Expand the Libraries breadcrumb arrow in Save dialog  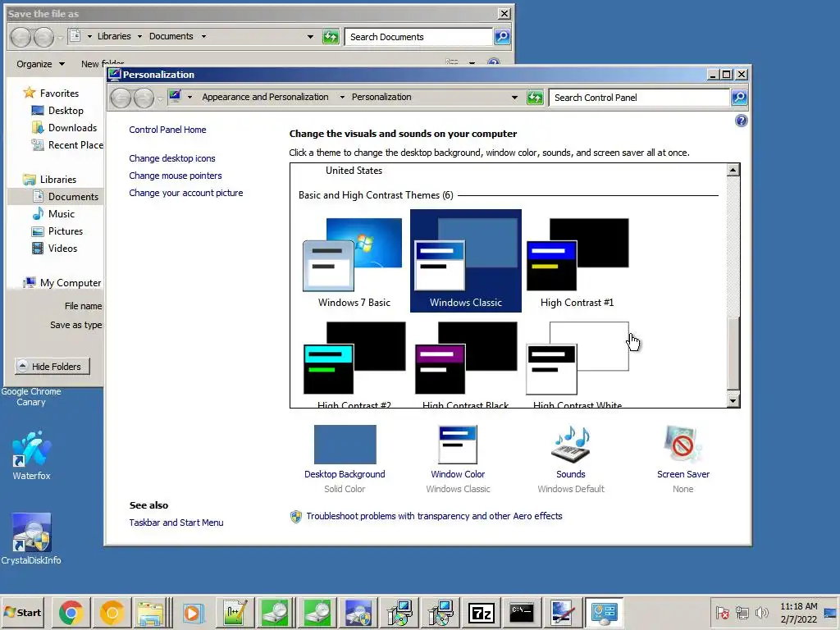[139, 36]
